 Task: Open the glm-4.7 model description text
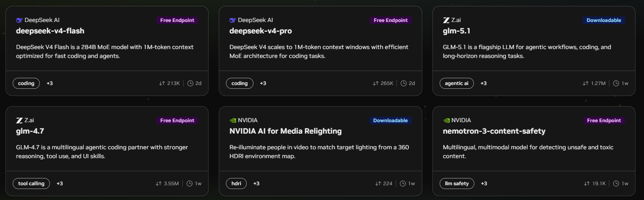click(x=102, y=151)
